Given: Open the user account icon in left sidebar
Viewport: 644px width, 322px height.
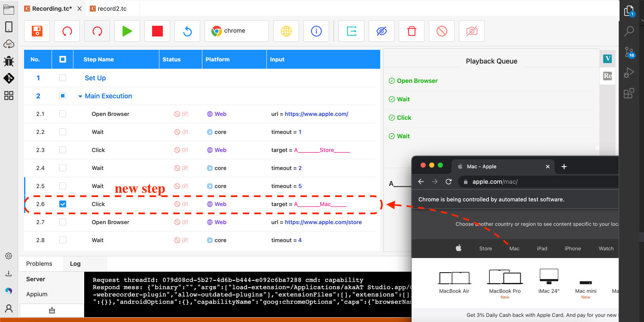Looking at the screenshot, I should click(9, 308).
